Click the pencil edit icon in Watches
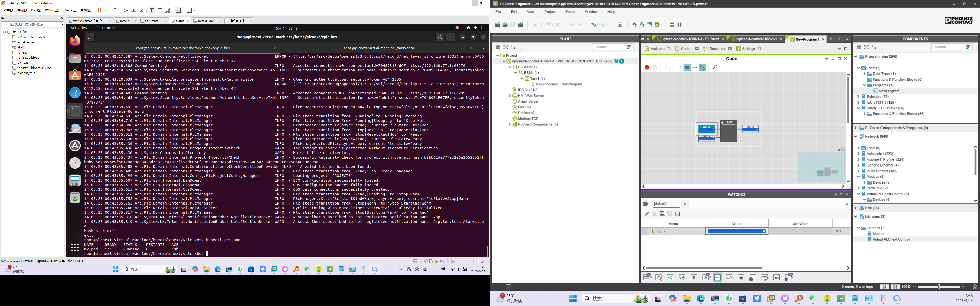 tap(647, 214)
